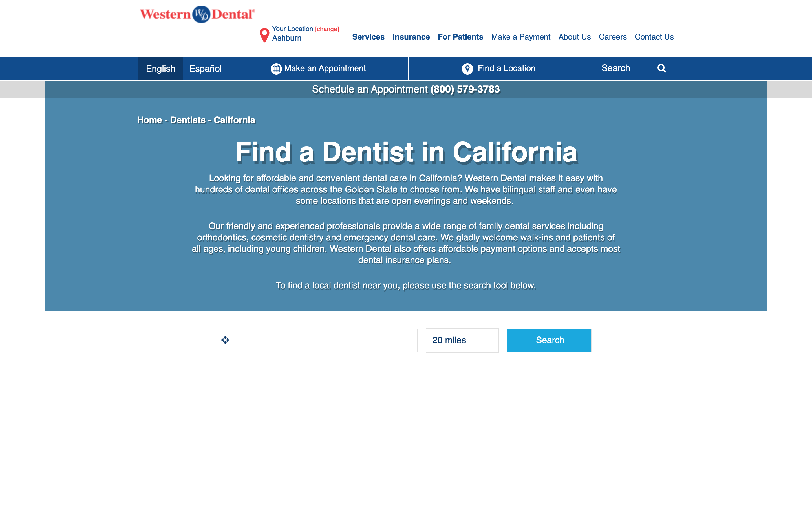812x508 pixels.
Task: Switch language to Español
Action: click(205, 69)
